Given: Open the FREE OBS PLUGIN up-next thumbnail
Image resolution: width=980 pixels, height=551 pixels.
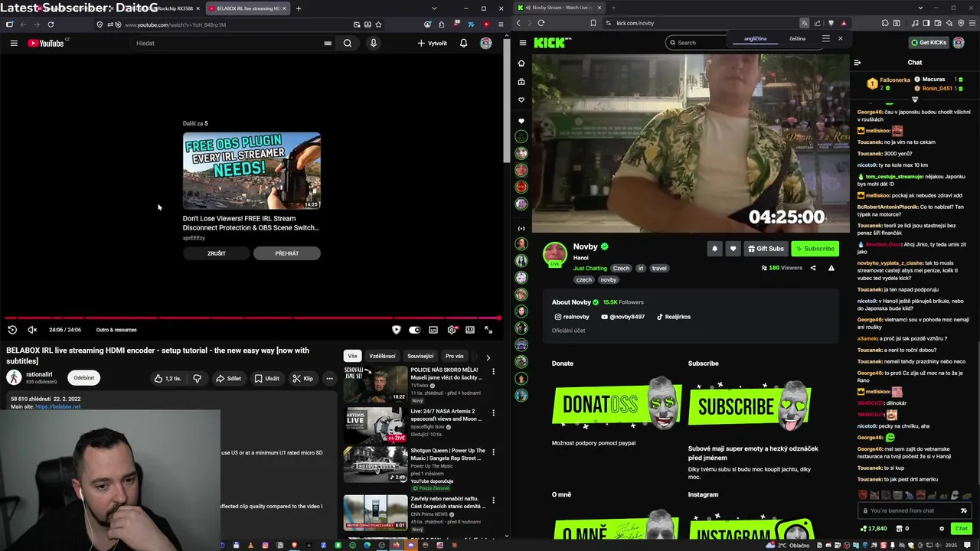Looking at the screenshot, I should point(252,171).
